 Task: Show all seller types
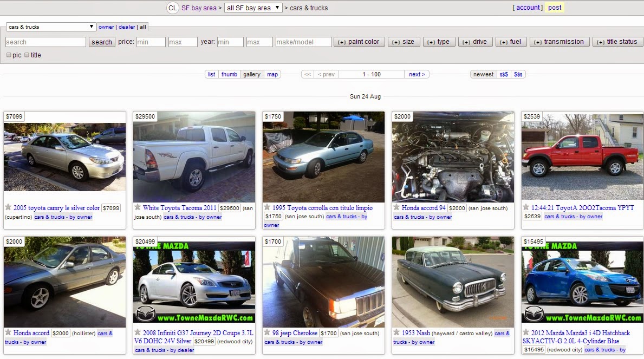(x=143, y=27)
